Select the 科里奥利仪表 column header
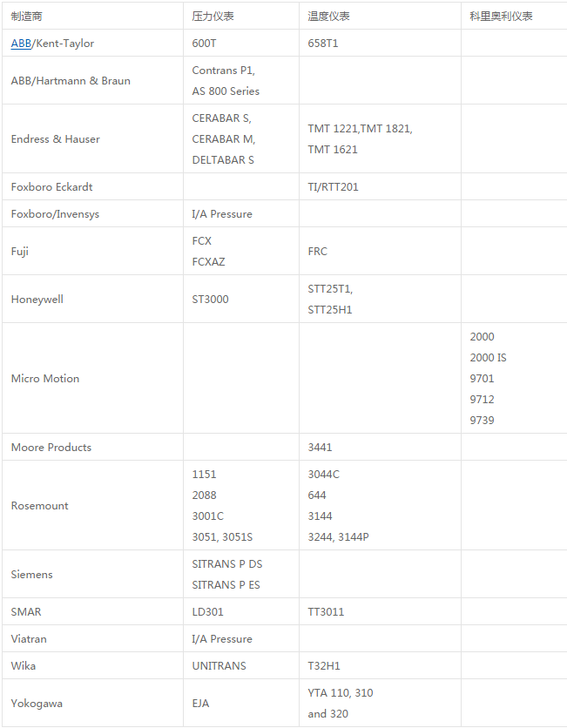Image resolution: width=567 pixels, height=728 pixels. (x=501, y=17)
